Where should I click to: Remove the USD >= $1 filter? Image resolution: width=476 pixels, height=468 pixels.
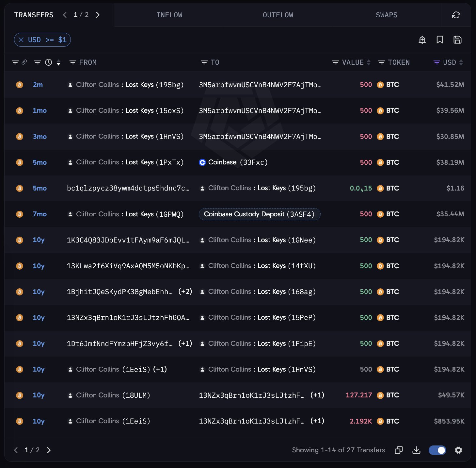[x=21, y=40]
